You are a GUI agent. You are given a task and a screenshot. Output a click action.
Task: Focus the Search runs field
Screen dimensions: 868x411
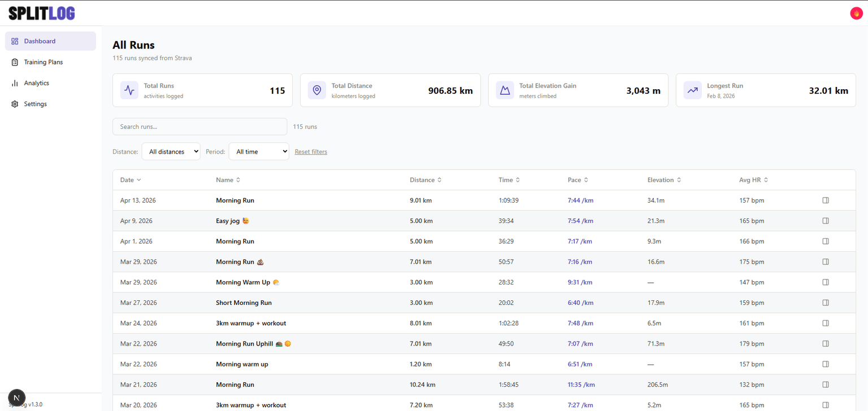tap(200, 126)
